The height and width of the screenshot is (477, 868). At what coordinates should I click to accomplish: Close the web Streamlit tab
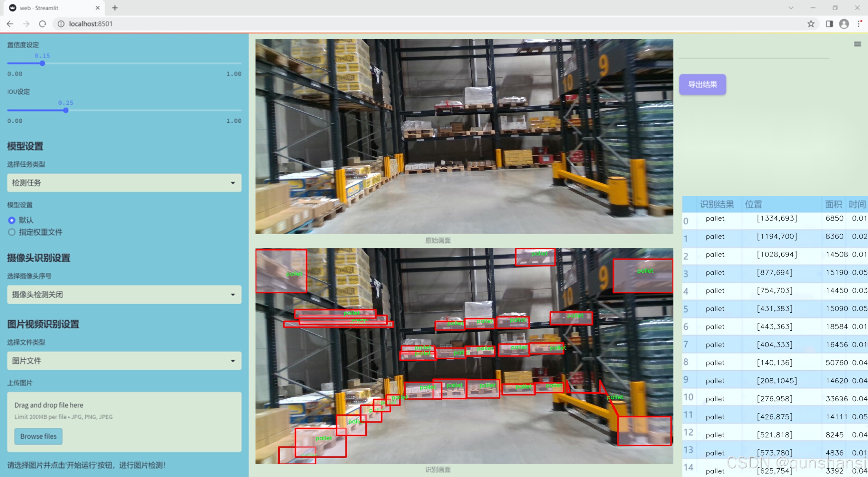point(98,8)
